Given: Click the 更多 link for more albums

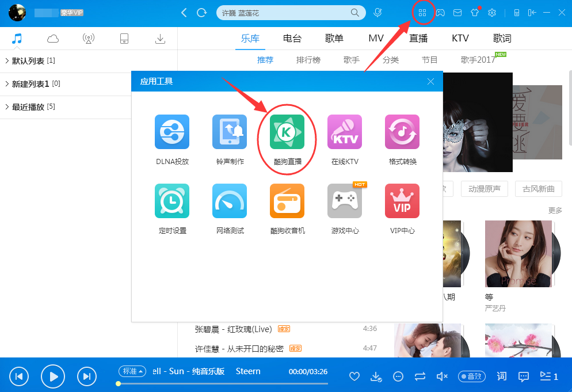Looking at the screenshot, I should pyautogui.click(x=554, y=211).
